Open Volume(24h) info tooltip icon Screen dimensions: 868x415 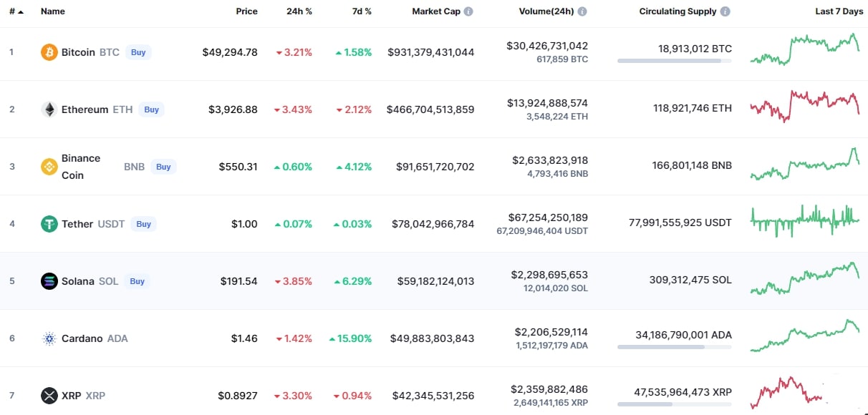pos(582,11)
